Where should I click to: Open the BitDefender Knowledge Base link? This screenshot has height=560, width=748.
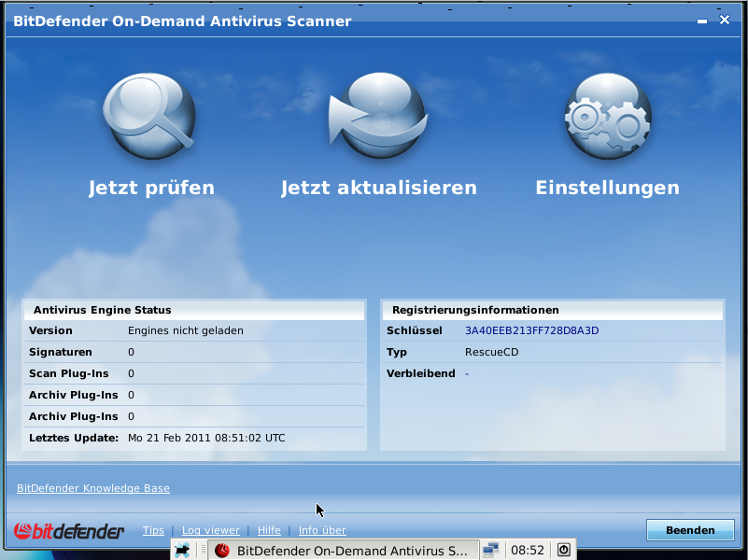pyautogui.click(x=93, y=488)
